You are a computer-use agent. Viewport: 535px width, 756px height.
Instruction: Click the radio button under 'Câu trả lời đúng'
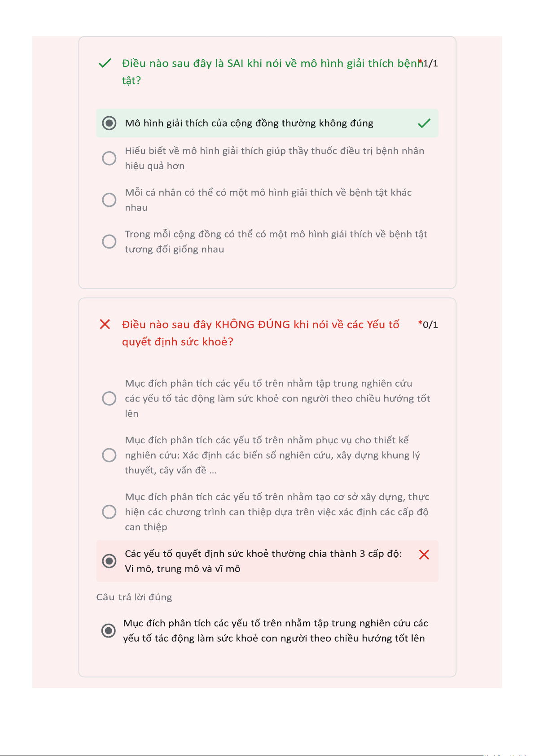tap(108, 630)
